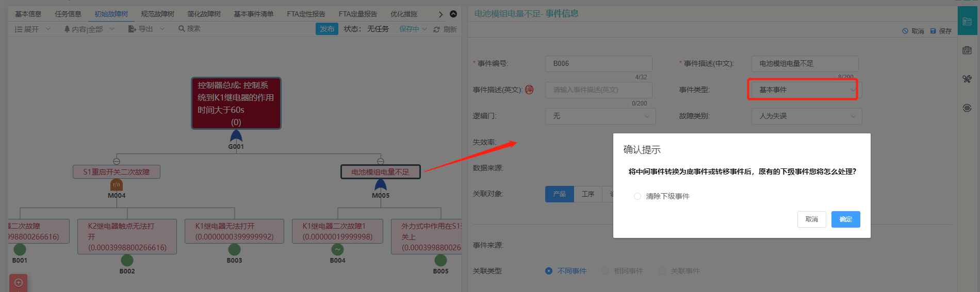Select the K1继电器无法打开 node

(234, 231)
